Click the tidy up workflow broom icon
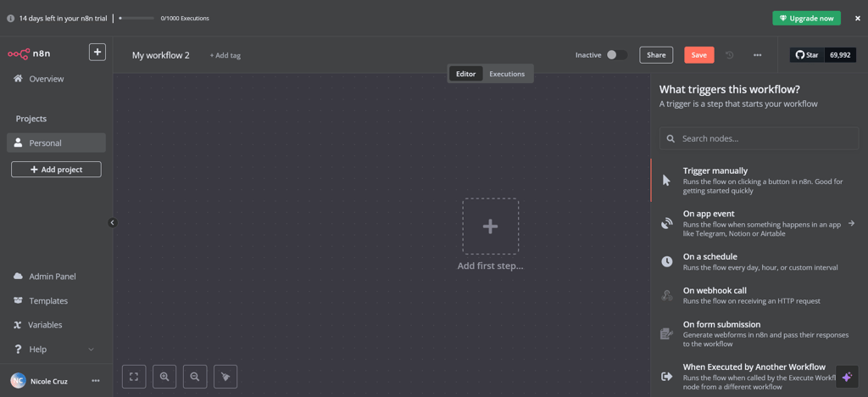 tap(225, 377)
